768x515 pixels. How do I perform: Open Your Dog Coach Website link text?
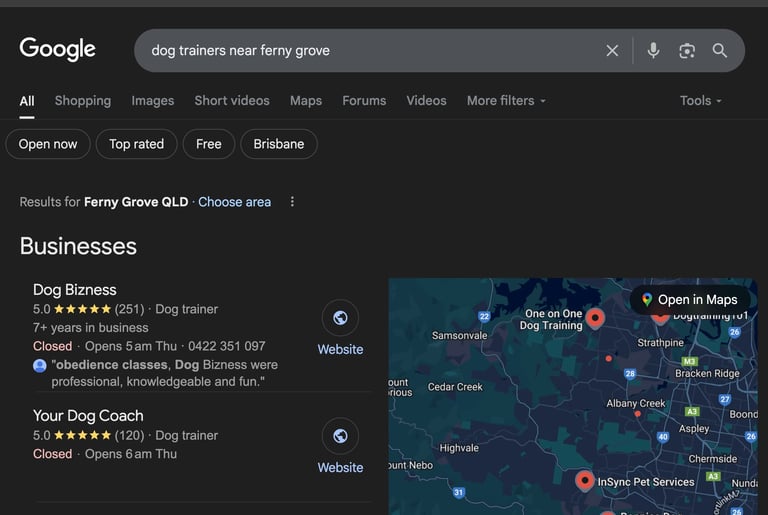340,467
